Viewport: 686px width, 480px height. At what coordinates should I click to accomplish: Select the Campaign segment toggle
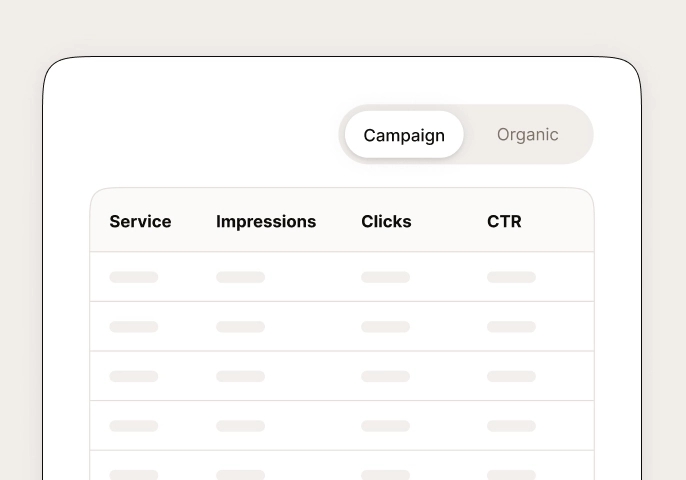[404, 135]
